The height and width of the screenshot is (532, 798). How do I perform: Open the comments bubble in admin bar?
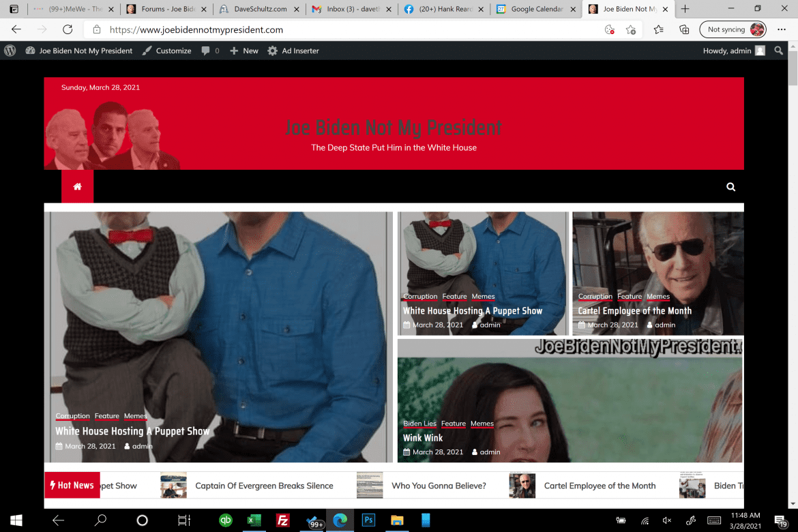click(210, 50)
